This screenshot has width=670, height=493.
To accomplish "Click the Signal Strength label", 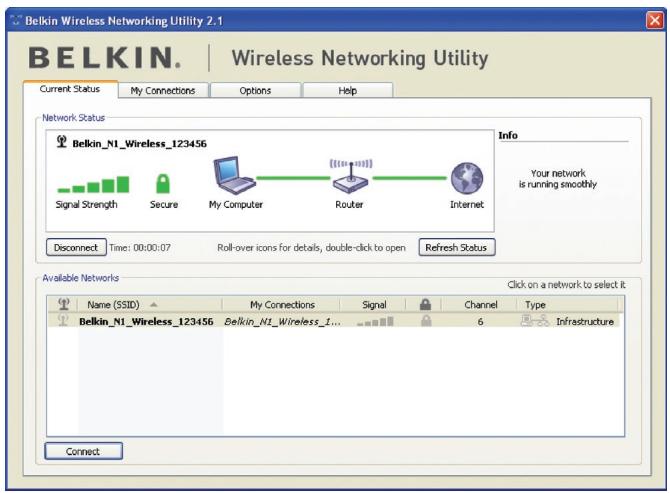I will [x=86, y=205].
